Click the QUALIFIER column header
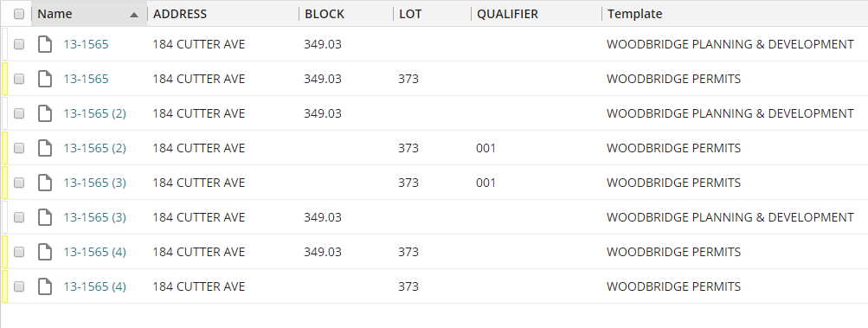Screen dimensions: 868x328 point(507,14)
